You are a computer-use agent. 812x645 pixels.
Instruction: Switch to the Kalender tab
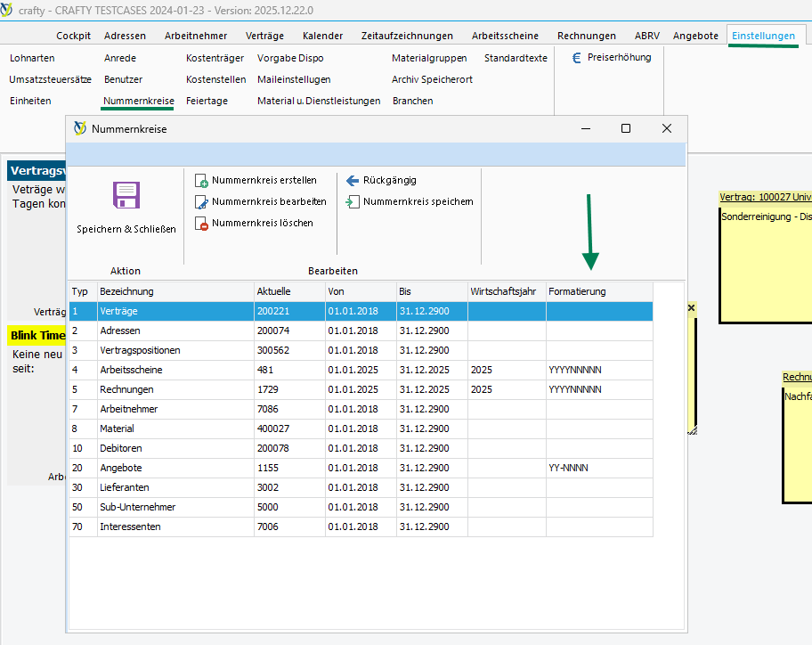coord(322,36)
